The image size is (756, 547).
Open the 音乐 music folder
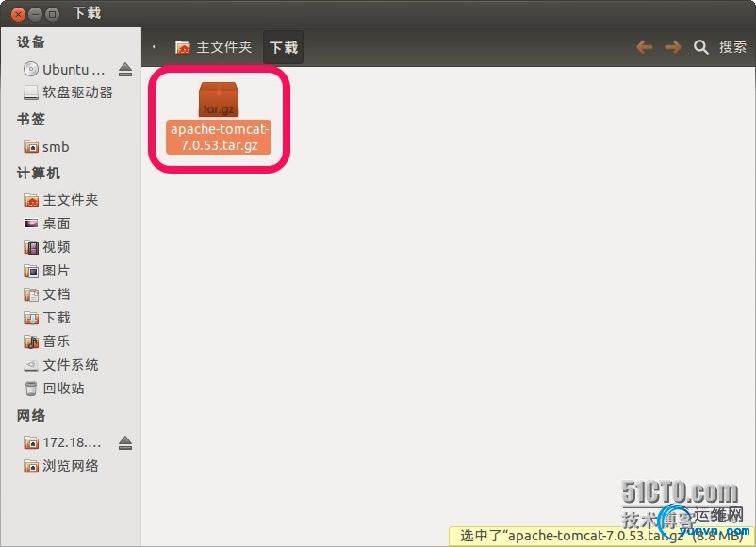click(x=47, y=341)
